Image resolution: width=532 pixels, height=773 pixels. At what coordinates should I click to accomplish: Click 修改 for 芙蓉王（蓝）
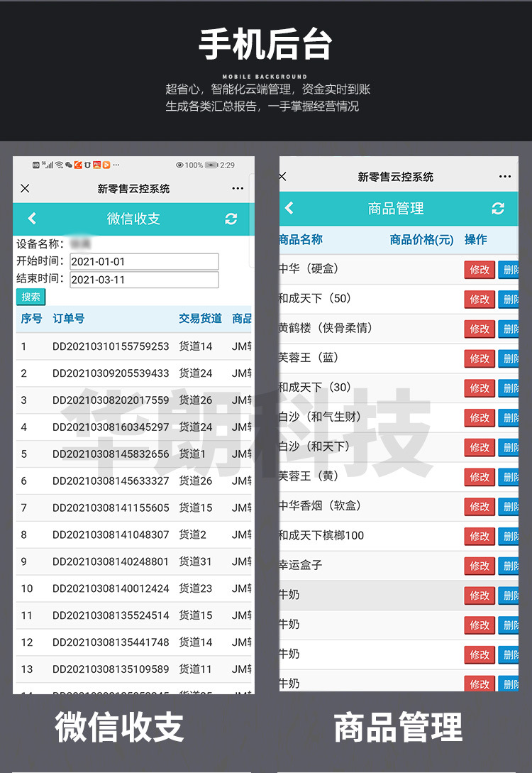click(480, 358)
